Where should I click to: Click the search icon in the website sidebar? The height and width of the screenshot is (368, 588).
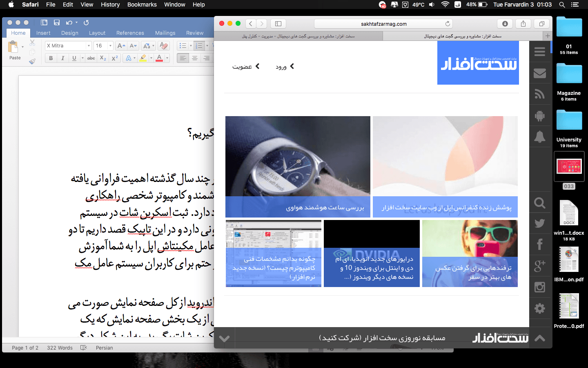540,202
